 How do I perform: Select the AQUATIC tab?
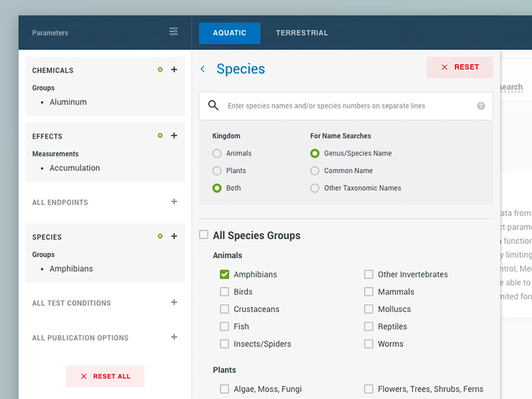[x=229, y=32]
